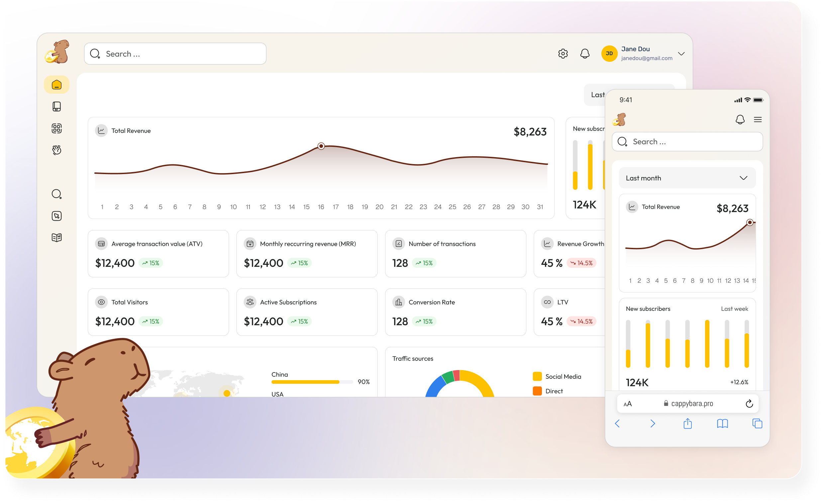
Task: Open the apps grid icon in sidebar
Action: 57,128
